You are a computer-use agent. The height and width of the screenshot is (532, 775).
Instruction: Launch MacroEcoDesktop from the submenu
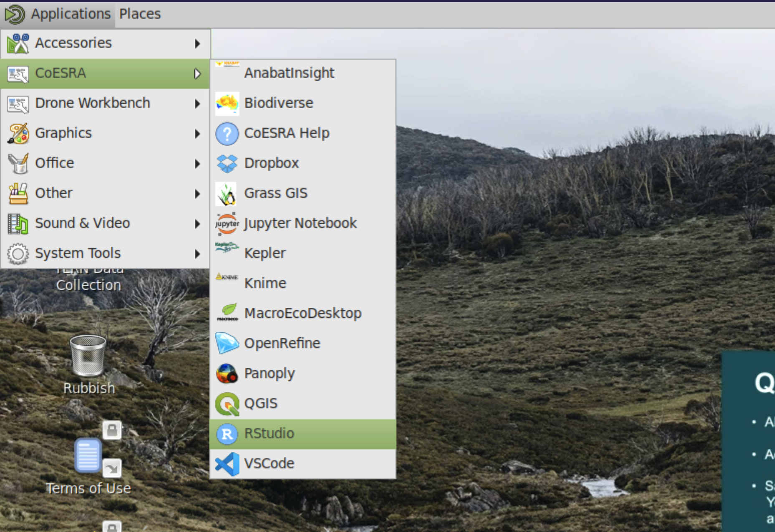click(303, 314)
